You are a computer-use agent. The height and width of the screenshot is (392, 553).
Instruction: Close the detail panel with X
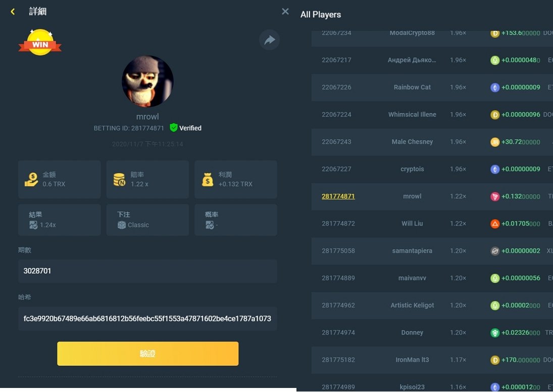point(285,12)
